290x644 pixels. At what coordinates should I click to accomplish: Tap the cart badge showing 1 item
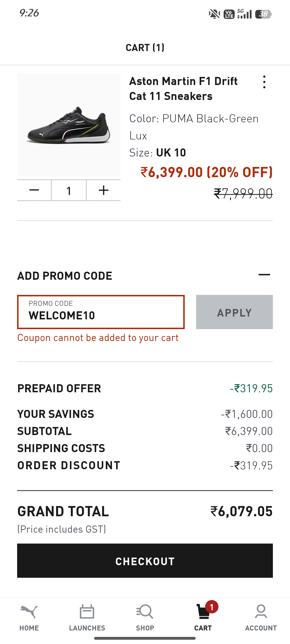(212, 607)
